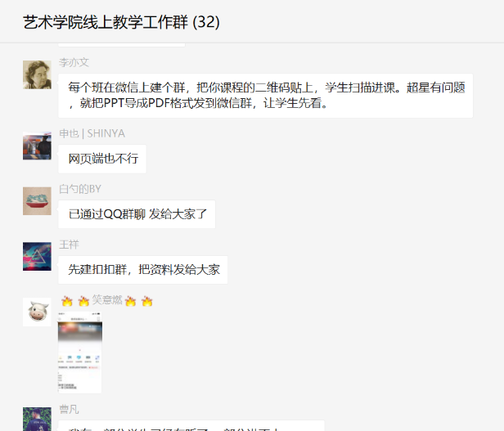
Task: Click the sender name 申也 | SHINYA
Action: click(x=92, y=133)
